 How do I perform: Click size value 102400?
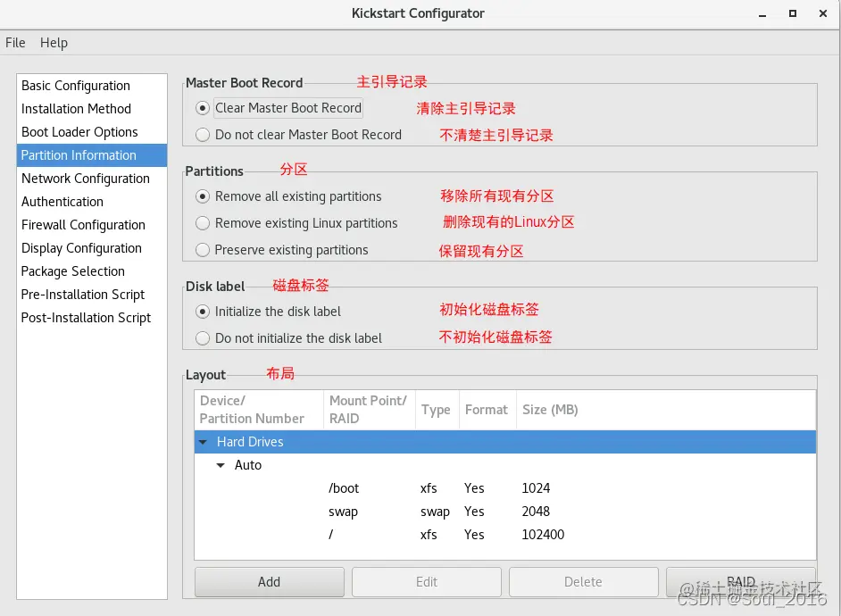click(543, 535)
